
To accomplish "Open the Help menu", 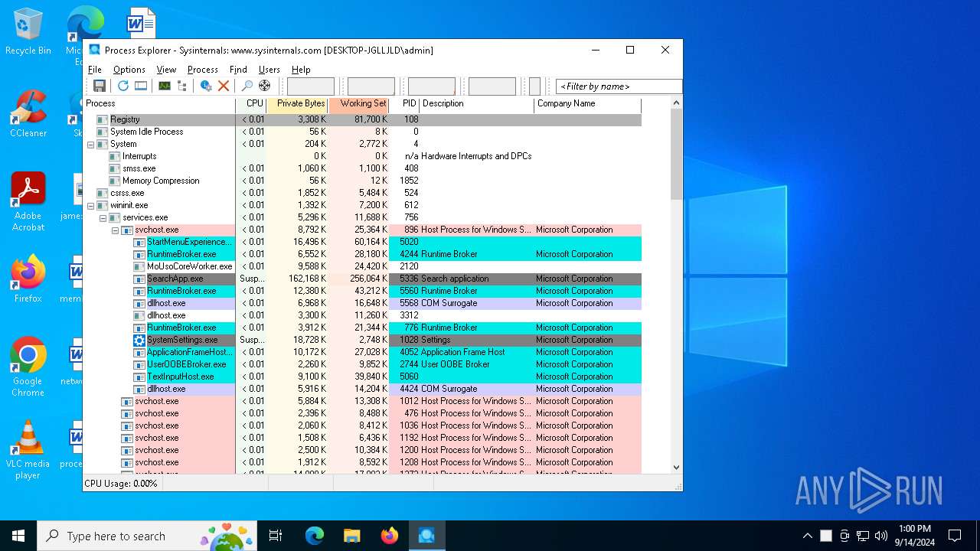I will pos(301,70).
